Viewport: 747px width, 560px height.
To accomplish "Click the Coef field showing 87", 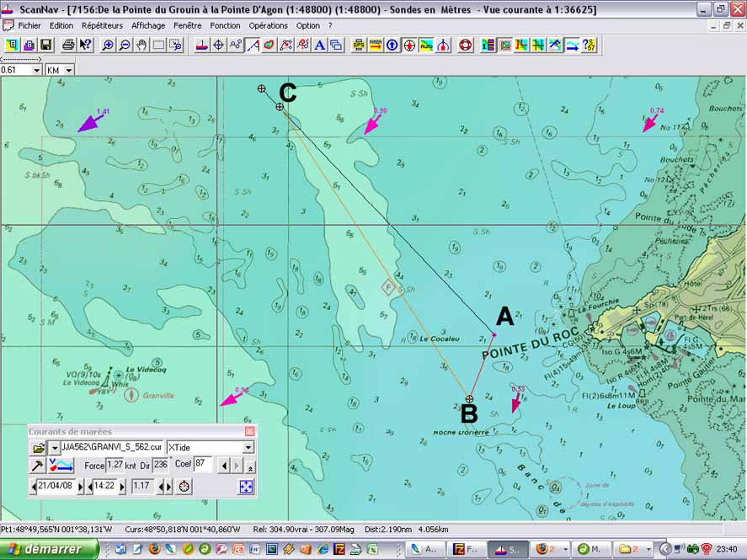I will pyautogui.click(x=202, y=465).
